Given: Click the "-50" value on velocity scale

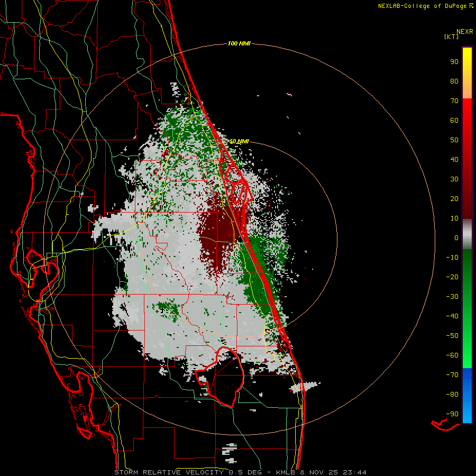Looking at the screenshot, I should [x=452, y=336].
